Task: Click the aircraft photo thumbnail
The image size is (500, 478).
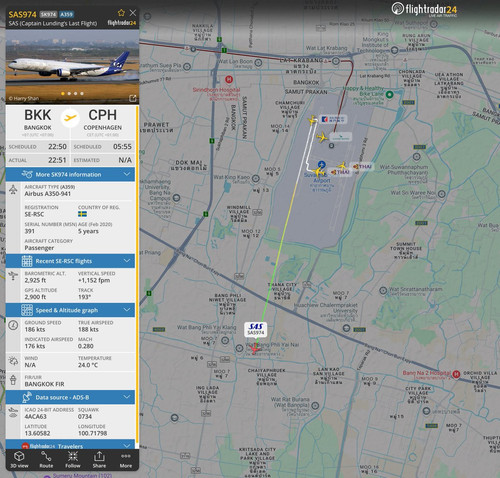Action: click(x=72, y=67)
